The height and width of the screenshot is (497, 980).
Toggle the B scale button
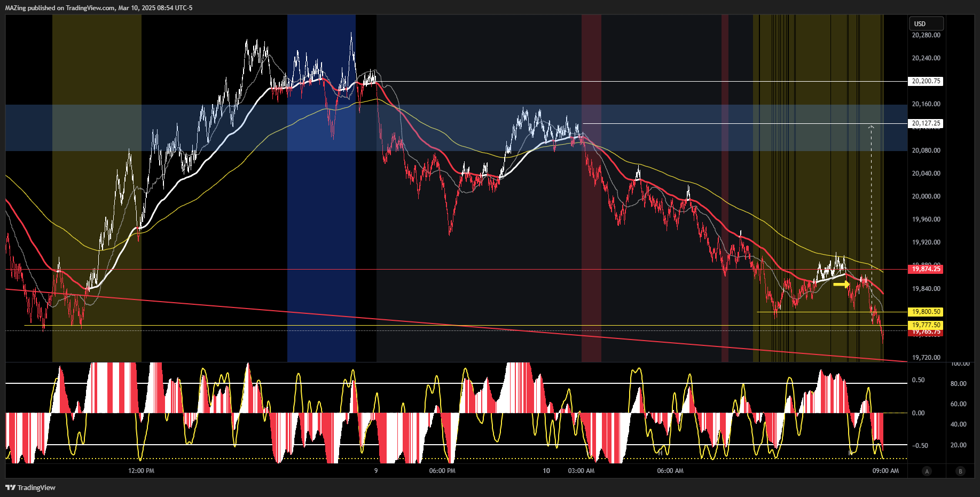pyautogui.click(x=961, y=471)
